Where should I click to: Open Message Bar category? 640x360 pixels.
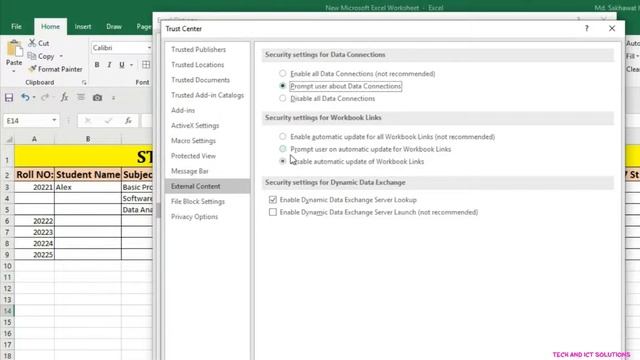coord(190,171)
